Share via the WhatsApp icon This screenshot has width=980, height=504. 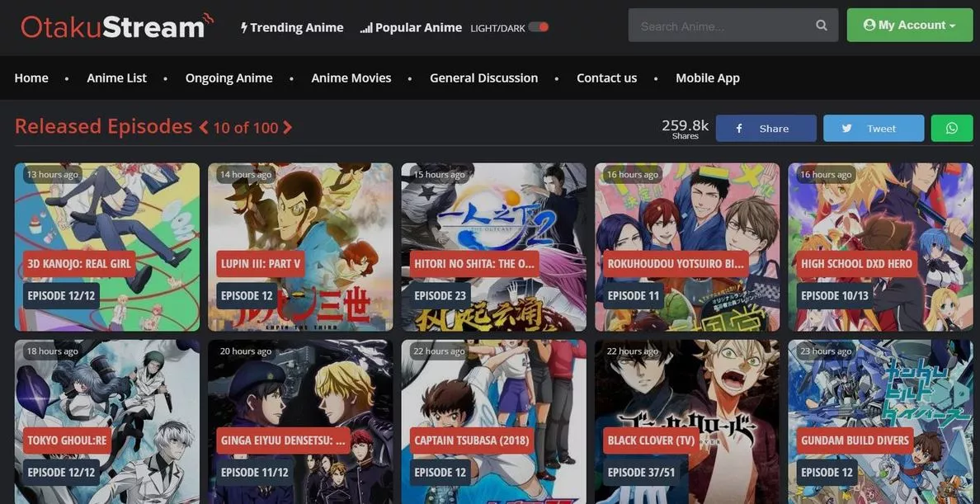pyautogui.click(x=951, y=128)
